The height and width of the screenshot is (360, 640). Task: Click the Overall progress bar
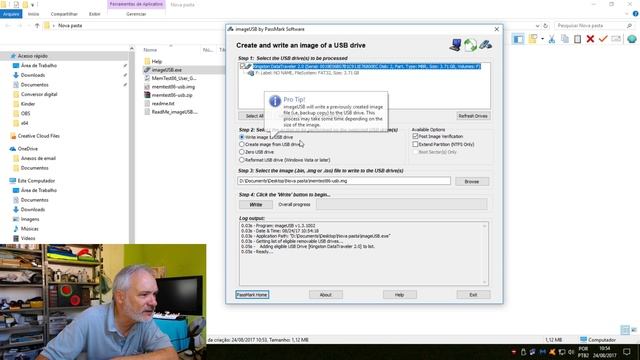point(402,204)
